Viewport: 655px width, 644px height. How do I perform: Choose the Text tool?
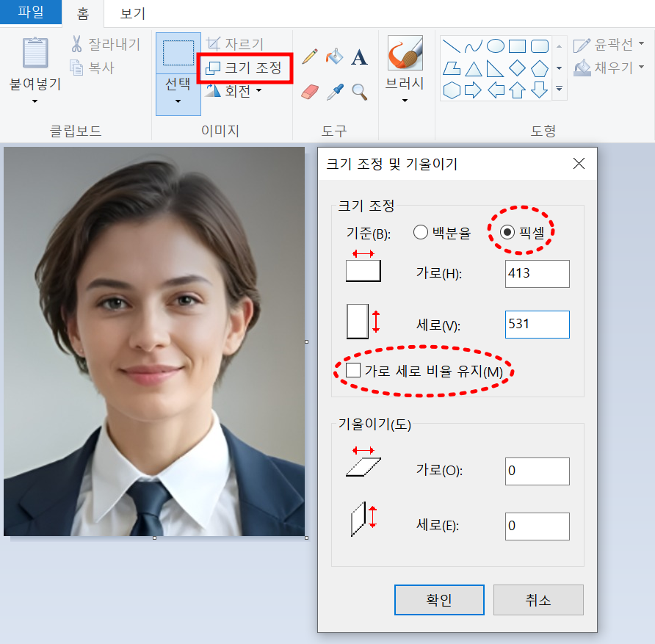tap(359, 57)
